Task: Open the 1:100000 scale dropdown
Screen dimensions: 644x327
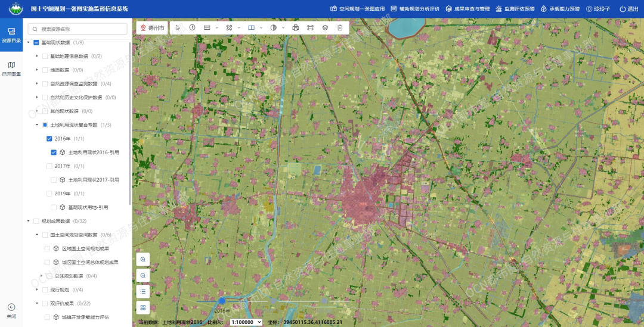Action: pyautogui.click(x=246, y=322)
